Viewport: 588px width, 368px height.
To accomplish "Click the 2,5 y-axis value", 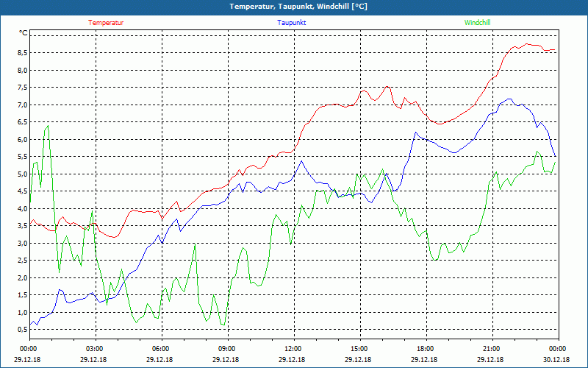I will (24, 261).
